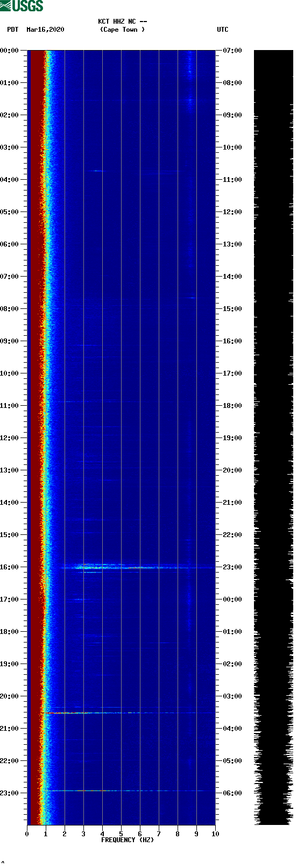The width and height of the screenshot is (297, 868).
Task: Click the faint horizontal line near 23:00 PDT
Action: [129, 791]
